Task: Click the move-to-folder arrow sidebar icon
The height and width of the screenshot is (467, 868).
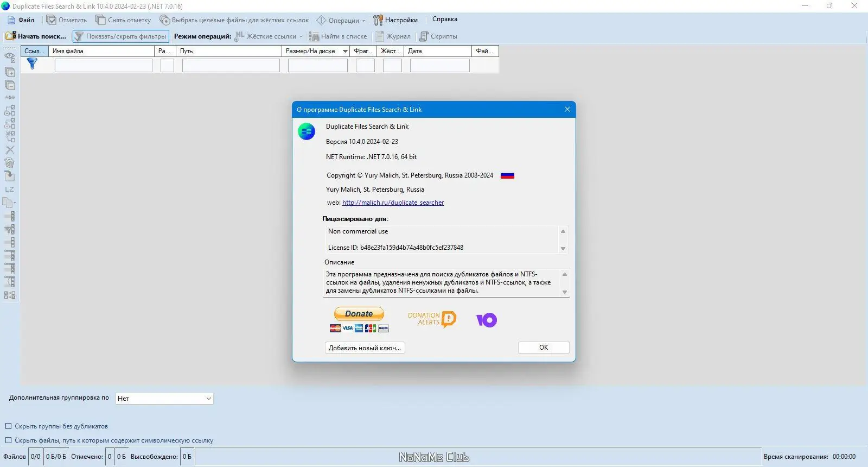Action: tap(10, 176)
